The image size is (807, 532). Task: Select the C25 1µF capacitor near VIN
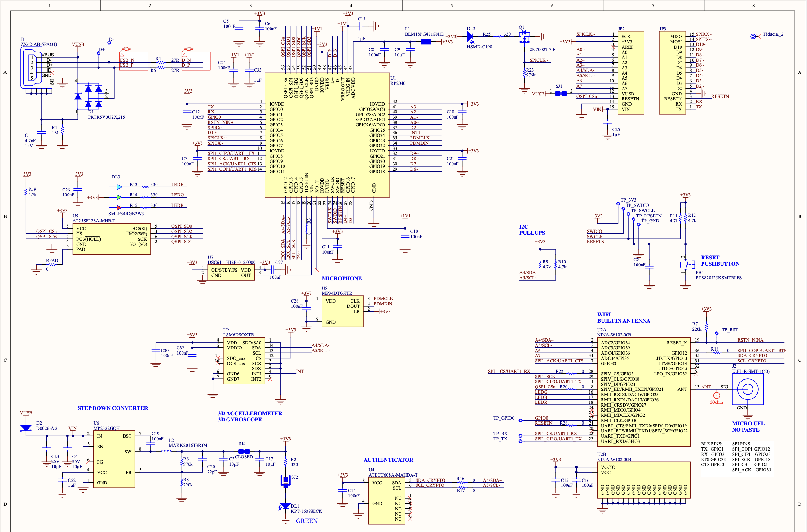pyautogui.click(x=608, y=122)
